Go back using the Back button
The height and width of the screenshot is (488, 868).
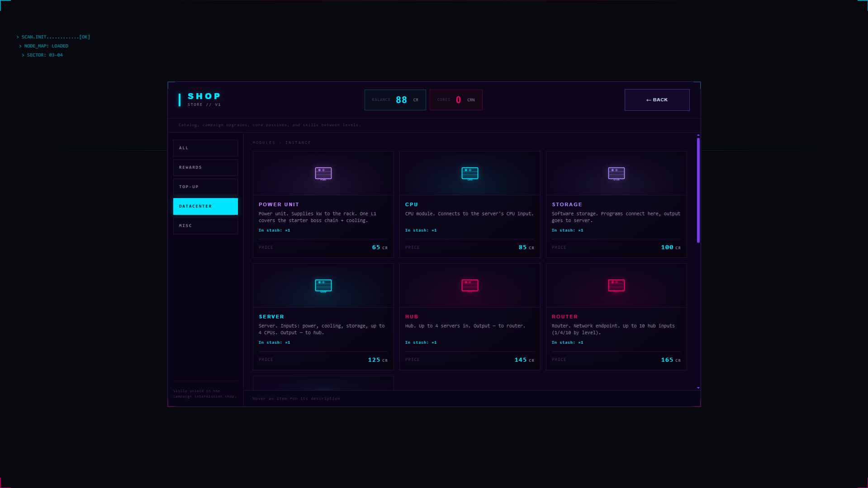coord(657,100)
